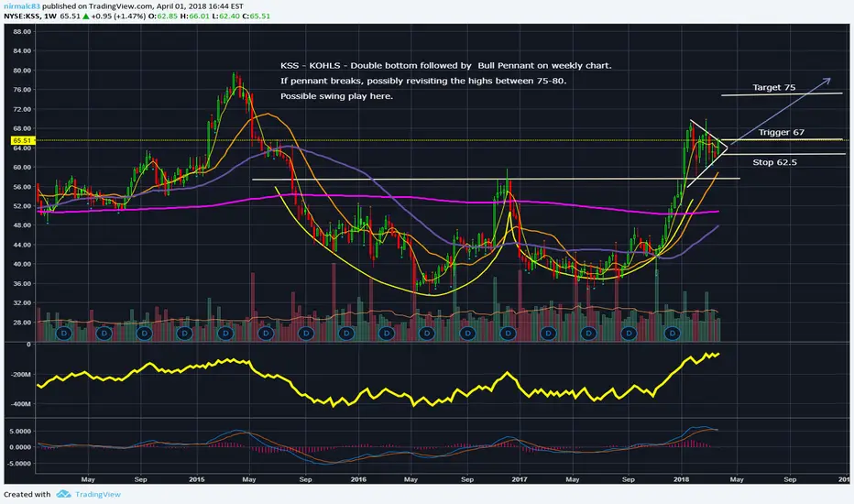
Task: Click the yellow 65.51 current price tag
Action: (x=22, y=140)
